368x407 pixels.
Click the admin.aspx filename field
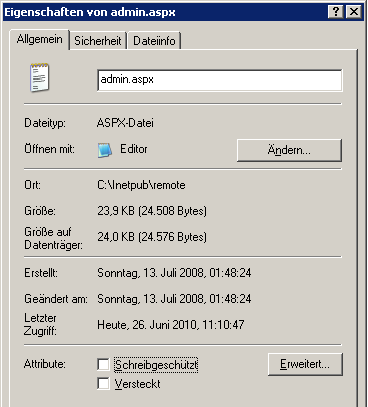pos(220,80)
